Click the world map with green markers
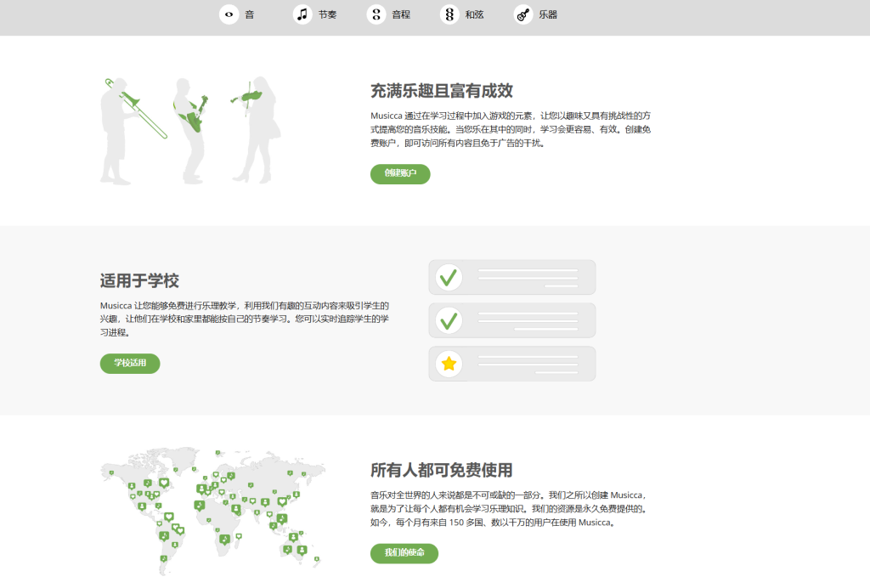This screenshot has width=870, height=588. click(x=212, y=510)
